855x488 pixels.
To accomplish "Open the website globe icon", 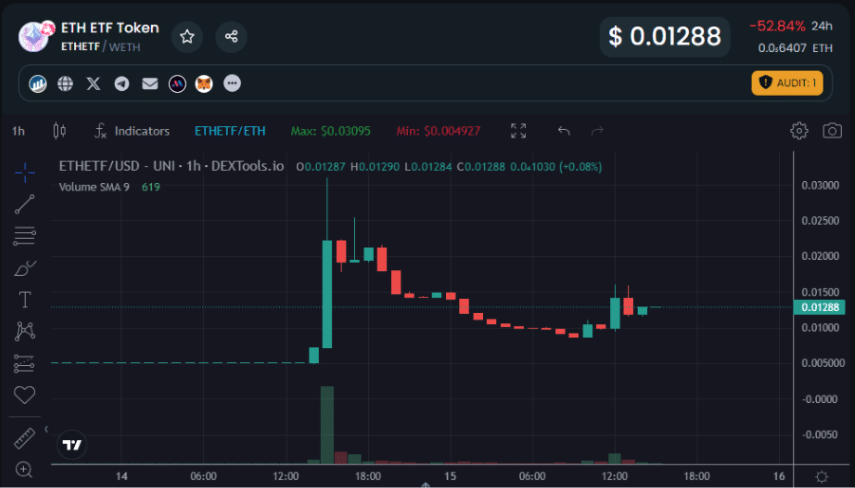I will point(65,83).
